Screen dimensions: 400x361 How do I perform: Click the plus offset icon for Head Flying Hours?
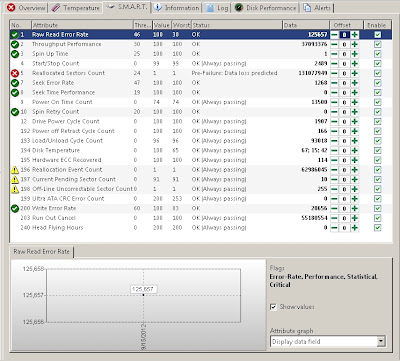355,228
